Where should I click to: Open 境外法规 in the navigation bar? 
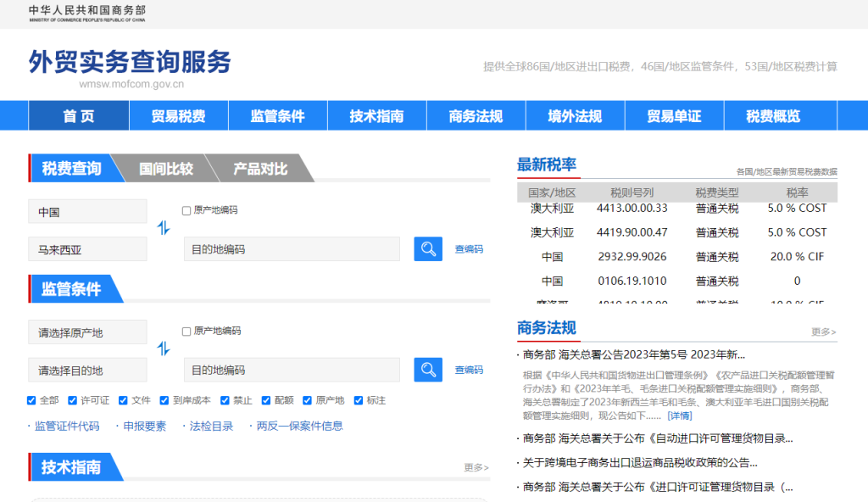(x=575, y=116)
